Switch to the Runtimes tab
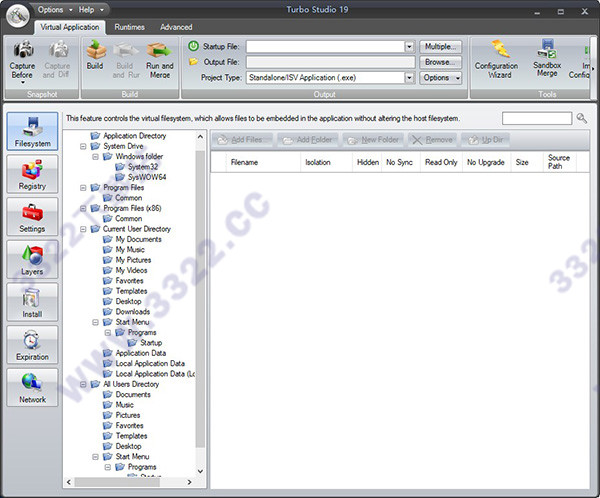 coord(129,27)
